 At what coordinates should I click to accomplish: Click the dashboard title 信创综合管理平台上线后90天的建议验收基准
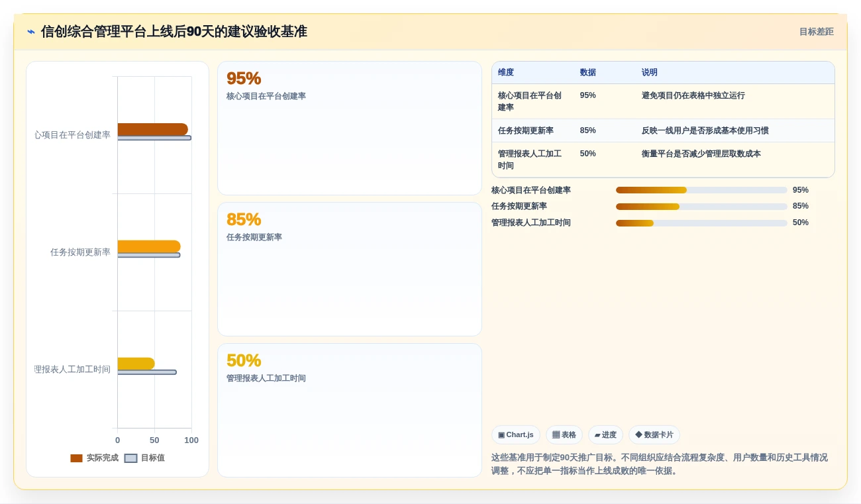click(174, 32)
